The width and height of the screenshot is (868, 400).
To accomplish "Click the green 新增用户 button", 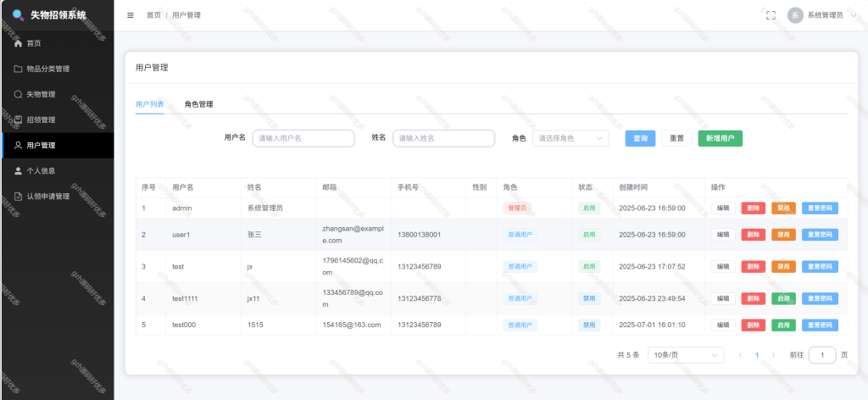I will [721, 138].
